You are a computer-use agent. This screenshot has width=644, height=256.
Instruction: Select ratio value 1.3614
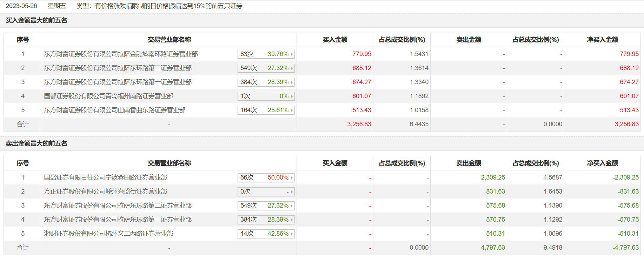coord(419,68)
